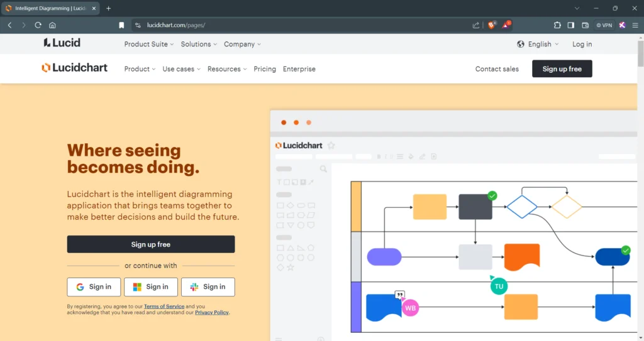The image size is (644, 341).
Task: Select the Intelligent Diagramming browser tab
Action: [50, 8]
